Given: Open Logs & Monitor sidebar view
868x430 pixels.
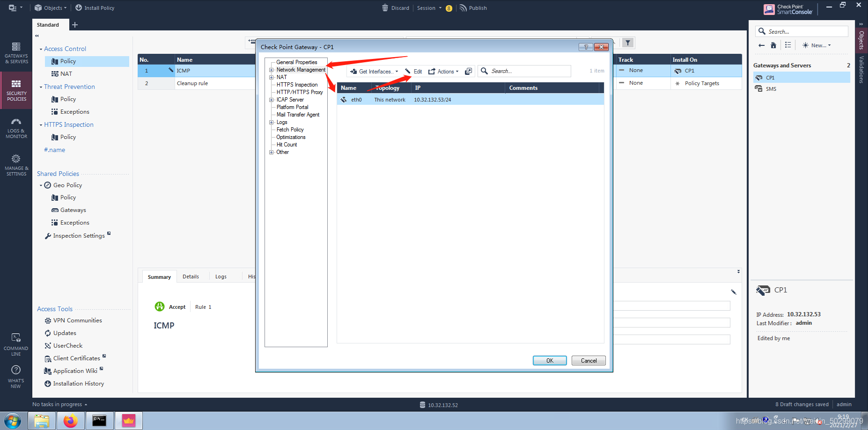Looking at the screenshot, I should click(x=16, y=128).
